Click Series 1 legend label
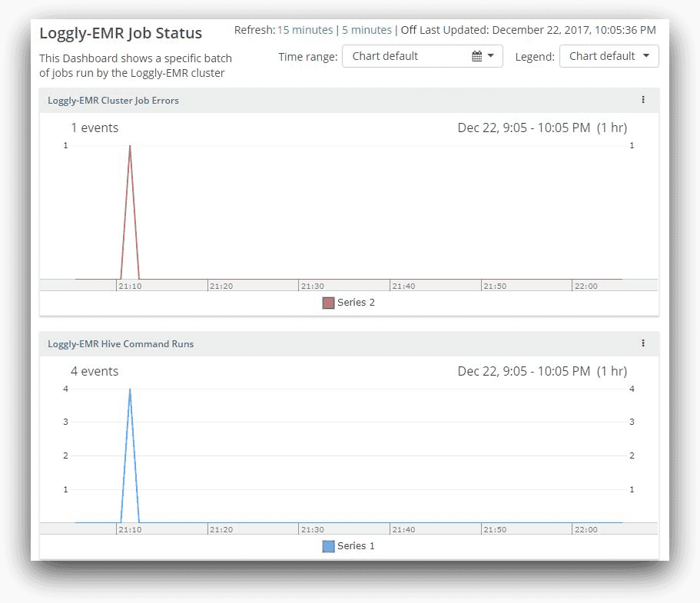Screen dimensions: 700x603 356,546
